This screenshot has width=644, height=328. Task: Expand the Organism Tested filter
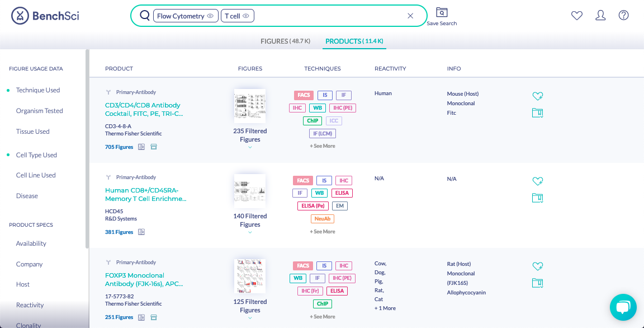[x=40, y=111]
